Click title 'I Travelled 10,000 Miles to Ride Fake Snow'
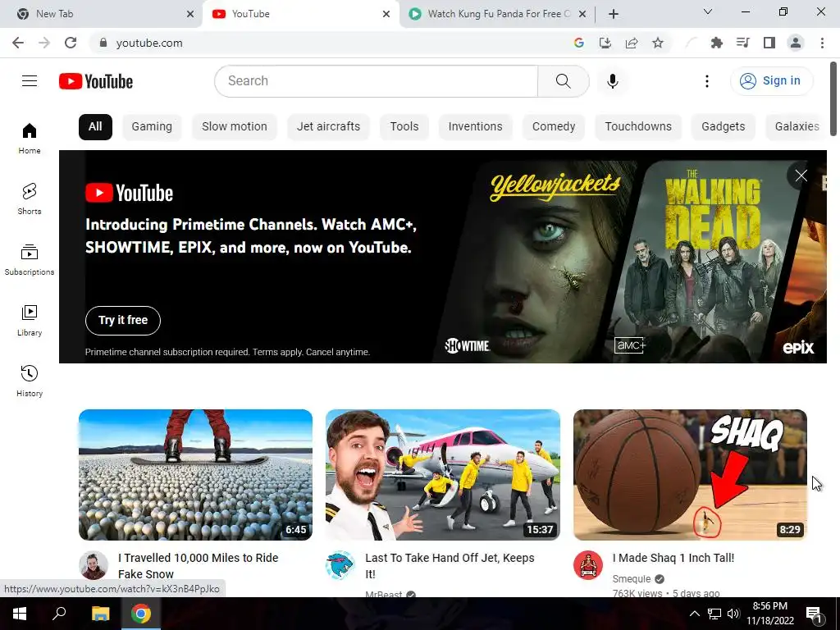 [x=199, y=566]
